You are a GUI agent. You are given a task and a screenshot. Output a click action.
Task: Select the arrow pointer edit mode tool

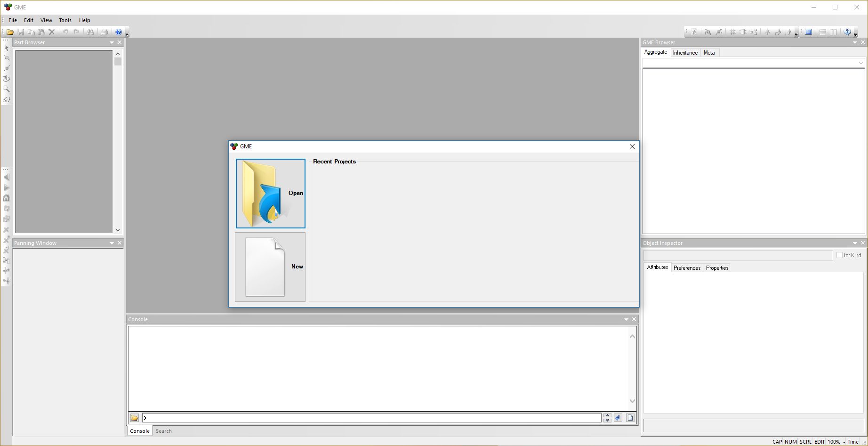(7, 48)
